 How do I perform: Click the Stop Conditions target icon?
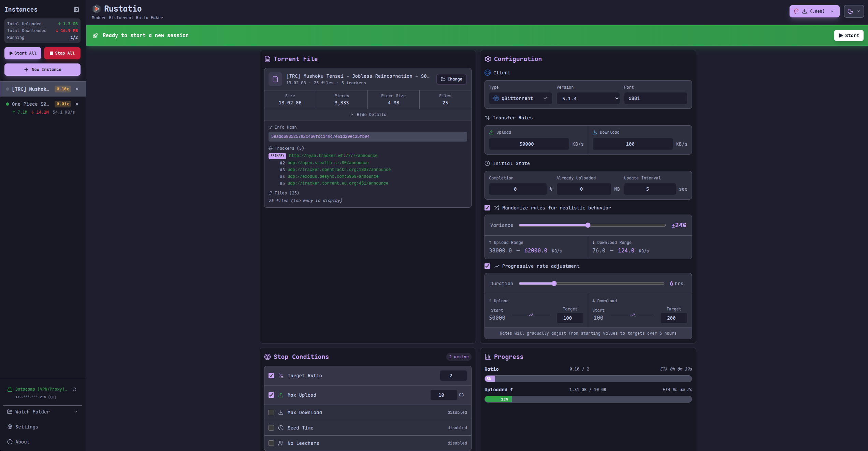(267, 357)
